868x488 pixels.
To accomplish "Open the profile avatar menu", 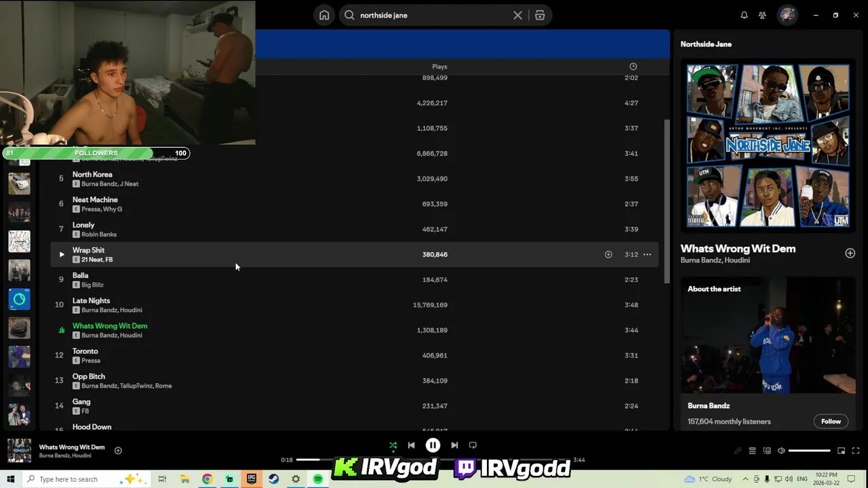I will 787,15.
